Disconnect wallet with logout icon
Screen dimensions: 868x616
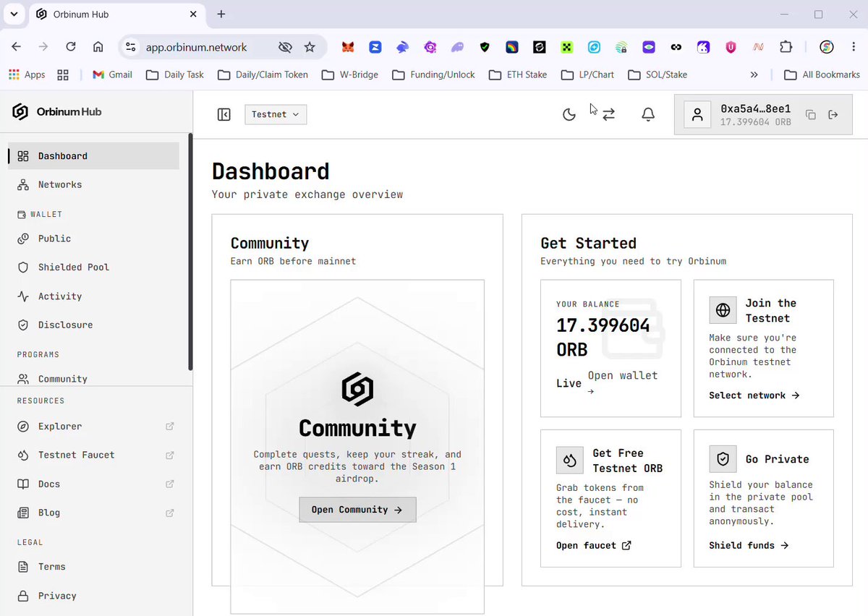(x=833, y=115)
